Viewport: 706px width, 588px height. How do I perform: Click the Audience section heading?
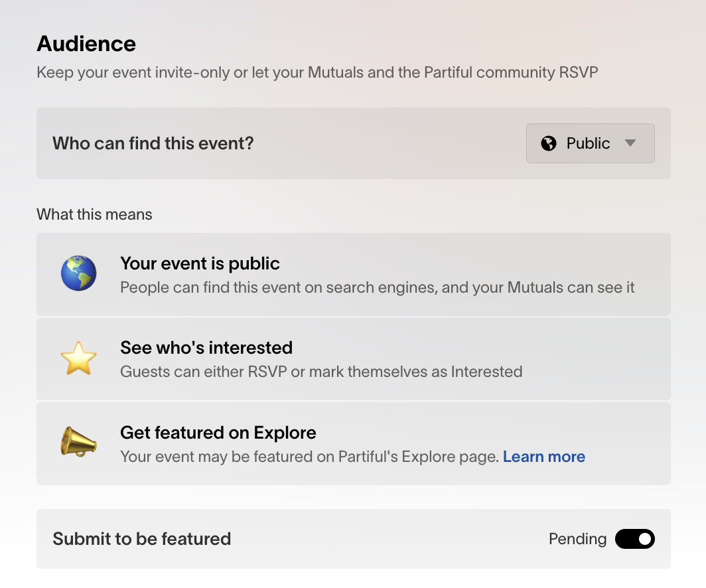[x=86, y=44]
